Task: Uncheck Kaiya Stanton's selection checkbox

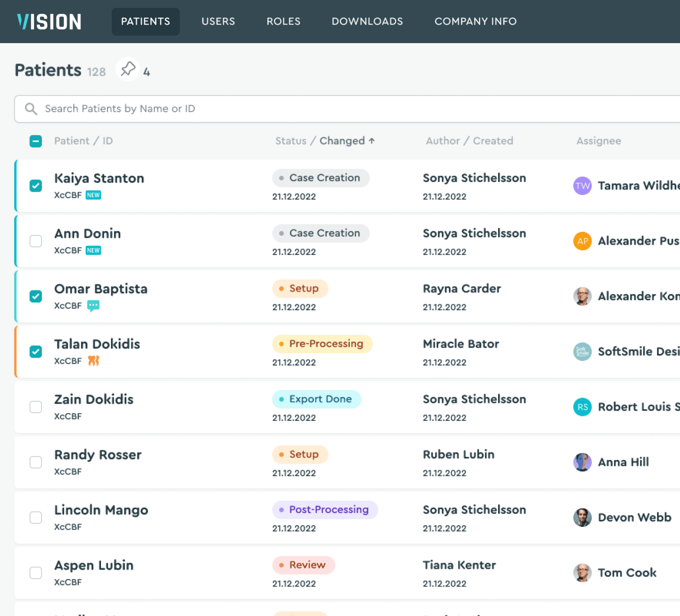Action: pyautogui.click(x=36, y=186)
